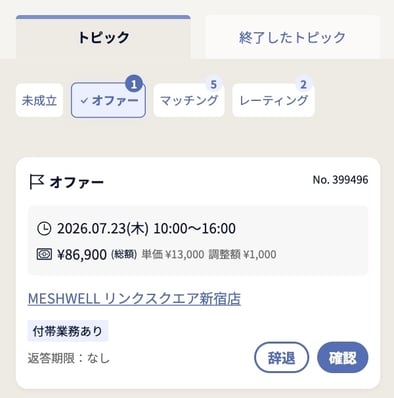Click the checkmark icon in オファー filter
The width and height of the screenshot is (394, 398).
84,100
